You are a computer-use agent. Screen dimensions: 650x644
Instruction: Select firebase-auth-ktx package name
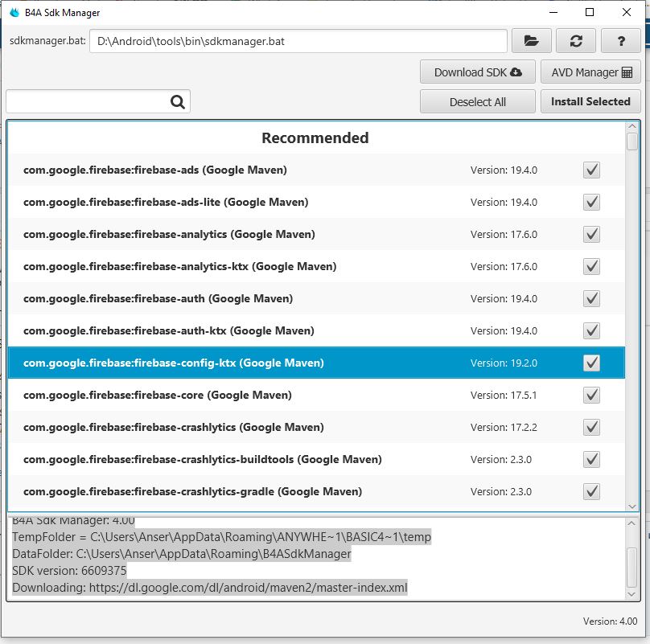(169, 330)
